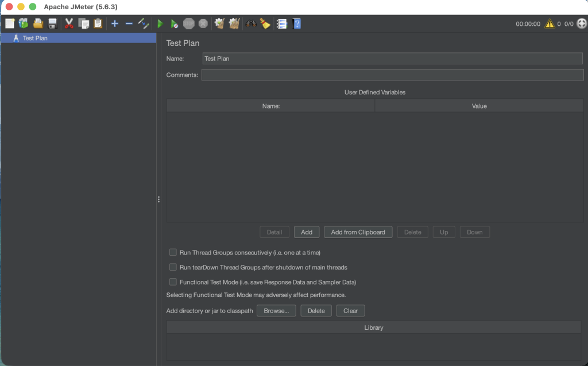Click Add from Clipboard button

[x=358, y=232]
